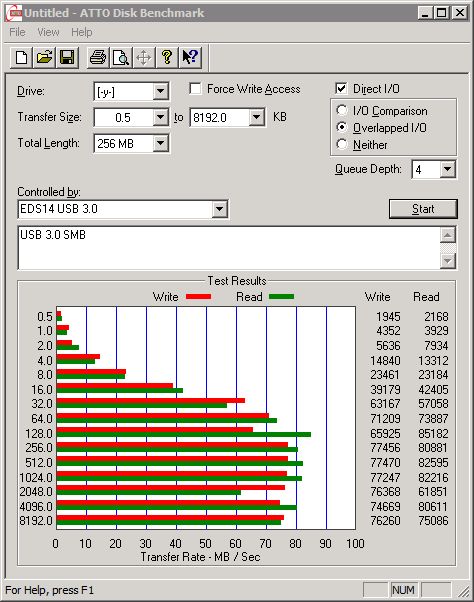Expand the Queue Depth dropdown
Viewport: 474px width, 602px height.
tap(447, 169)
